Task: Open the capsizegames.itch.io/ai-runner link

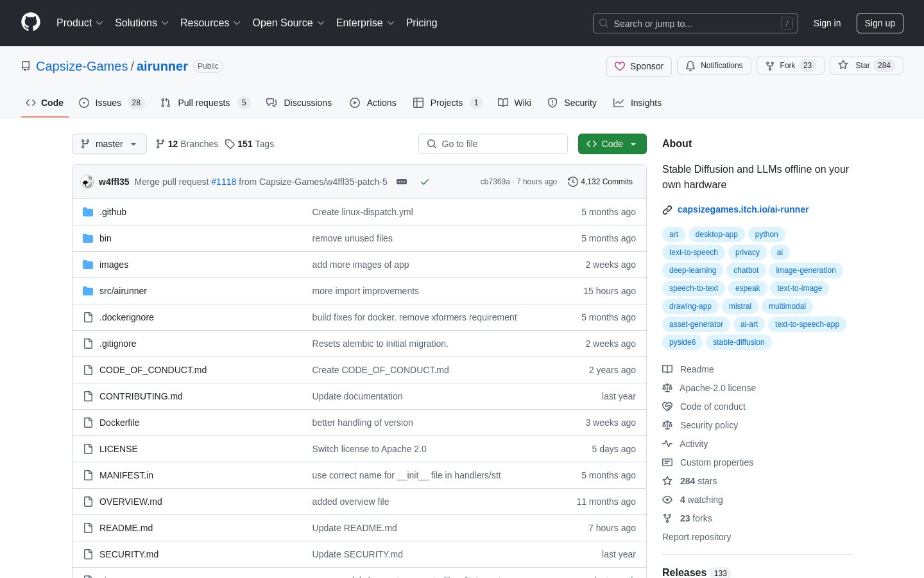Action: pyautogui.click(x=743, y=209)
